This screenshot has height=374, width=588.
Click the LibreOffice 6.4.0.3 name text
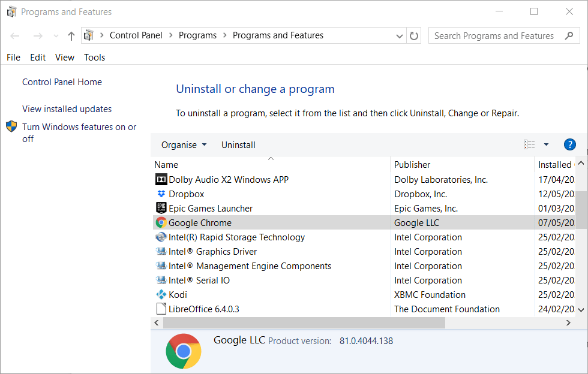[203, 309]
